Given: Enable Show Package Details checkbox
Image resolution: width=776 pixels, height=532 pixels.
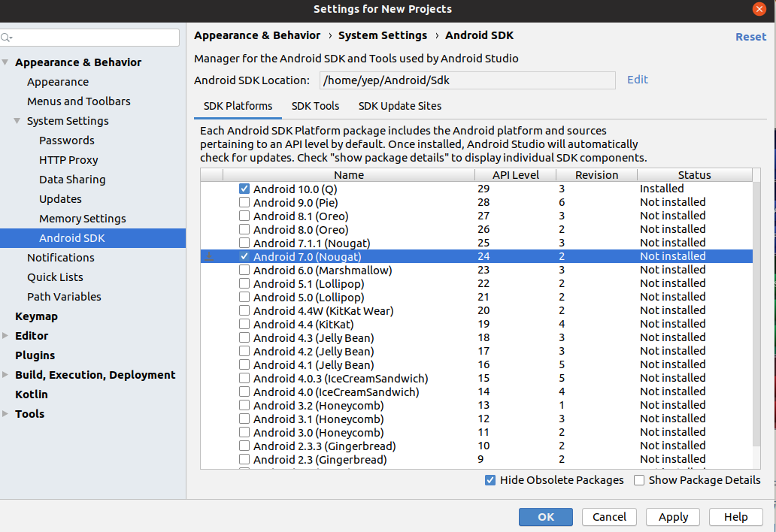Looking at the screenshot, I should pyautogui.click(x=639, y=480).
